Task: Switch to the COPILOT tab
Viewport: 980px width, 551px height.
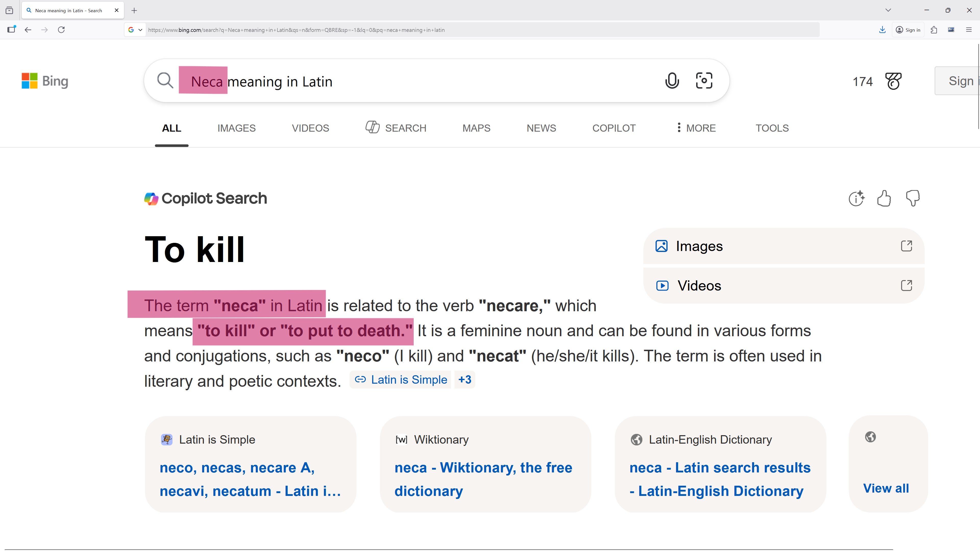Action: tap(614, 128)
